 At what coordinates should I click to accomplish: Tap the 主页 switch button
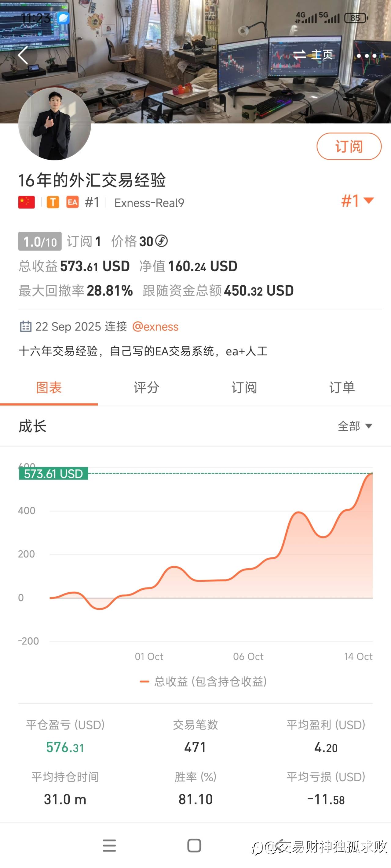point(313,55)
